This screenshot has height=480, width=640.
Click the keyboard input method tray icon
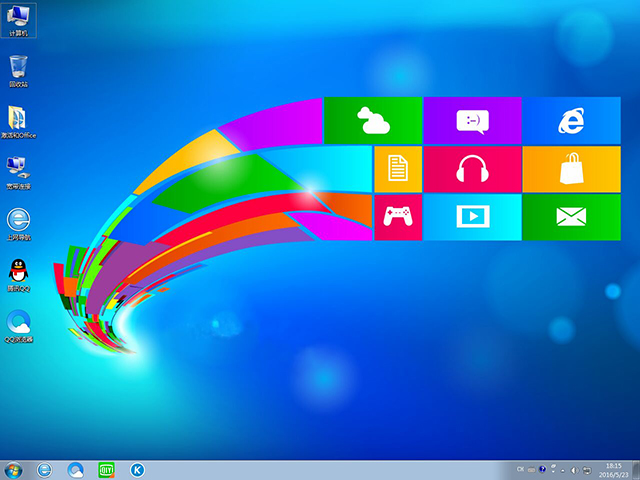pos(531,470)
